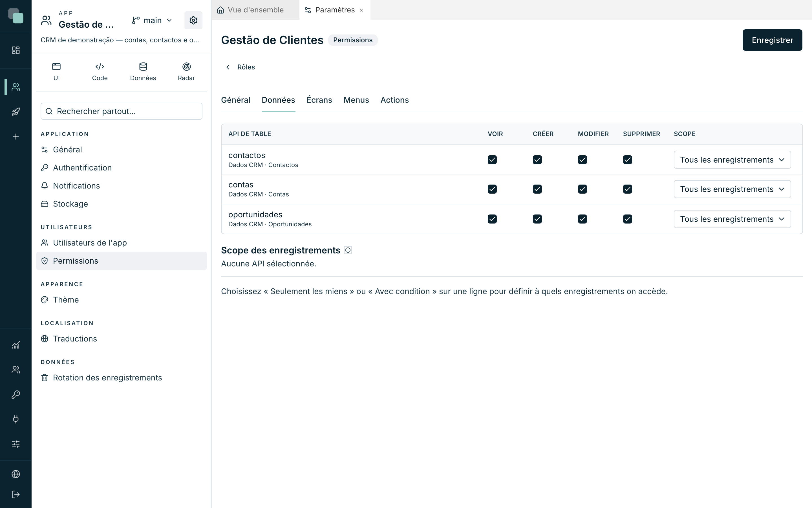Uncheck Voir for contactos

pyautogui.click(x=492, y=159)
